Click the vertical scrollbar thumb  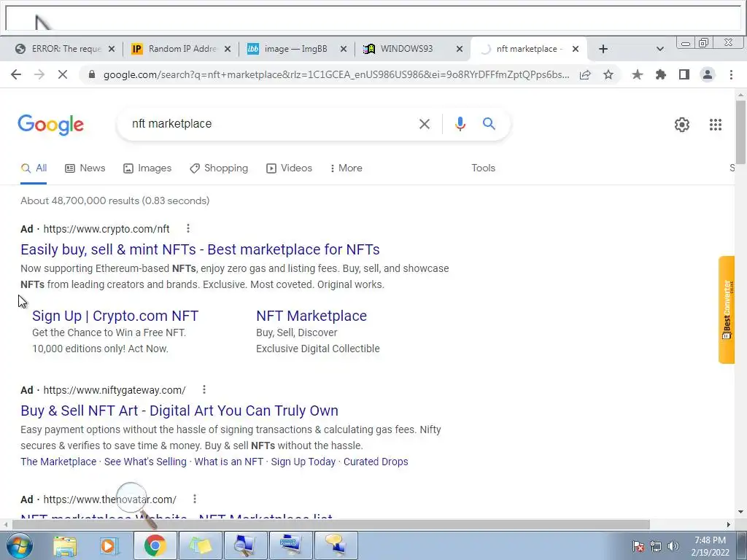740,132
